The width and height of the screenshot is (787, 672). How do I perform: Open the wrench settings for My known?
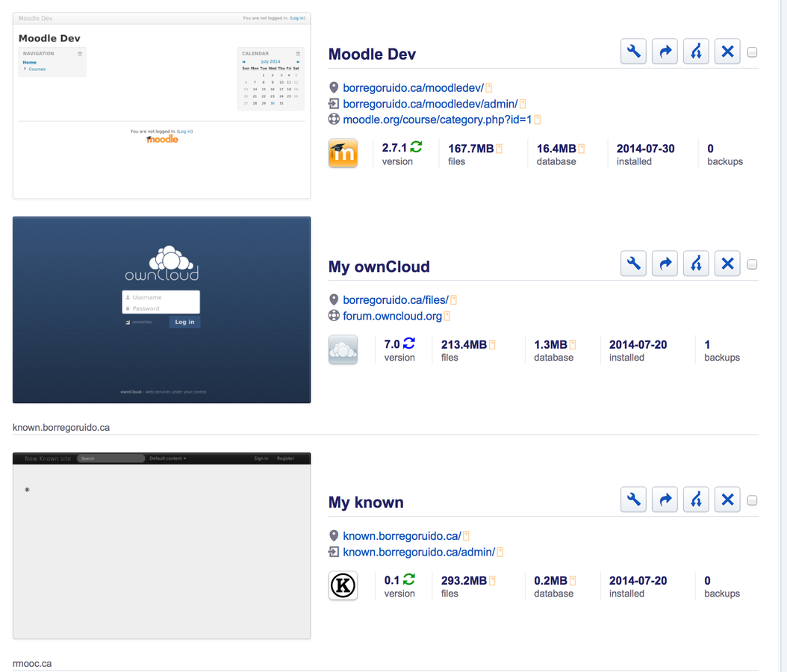click(633, 500)
